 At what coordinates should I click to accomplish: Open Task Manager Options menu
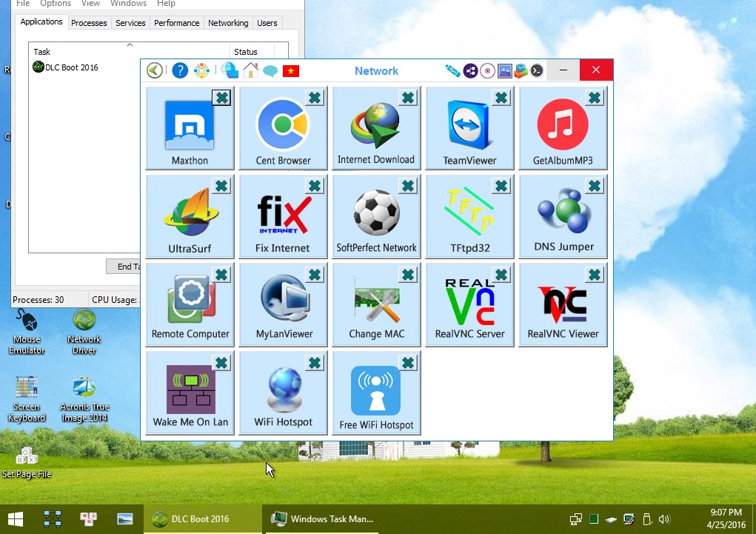pyautogui.click(x=56, y=4)
